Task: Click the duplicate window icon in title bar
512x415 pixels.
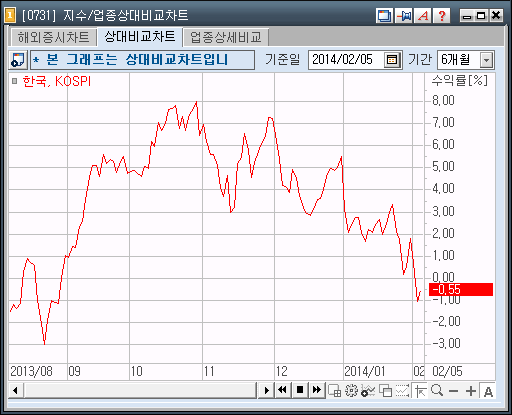Action: click(x=384, y=15)
